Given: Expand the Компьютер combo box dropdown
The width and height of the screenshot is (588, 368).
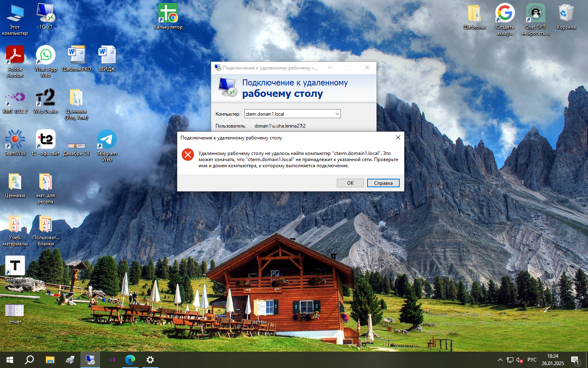Looking at the screenshot, I should 337,114.
